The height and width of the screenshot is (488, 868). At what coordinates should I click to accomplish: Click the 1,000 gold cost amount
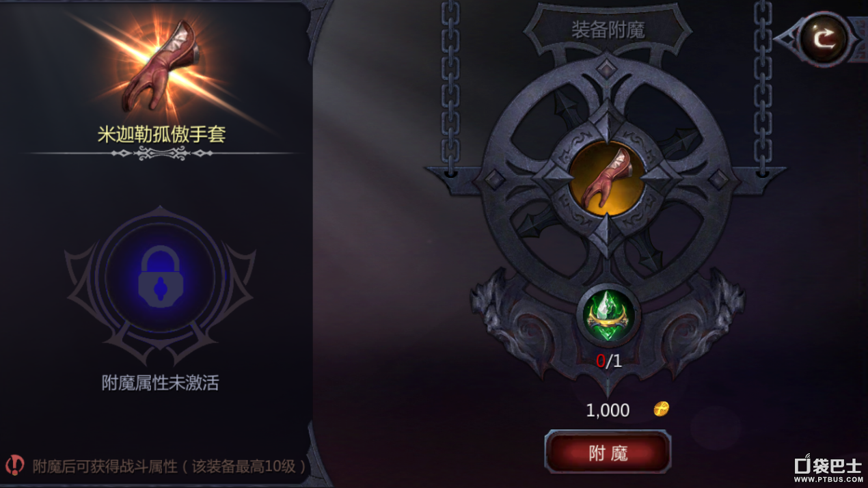[608, 410]
